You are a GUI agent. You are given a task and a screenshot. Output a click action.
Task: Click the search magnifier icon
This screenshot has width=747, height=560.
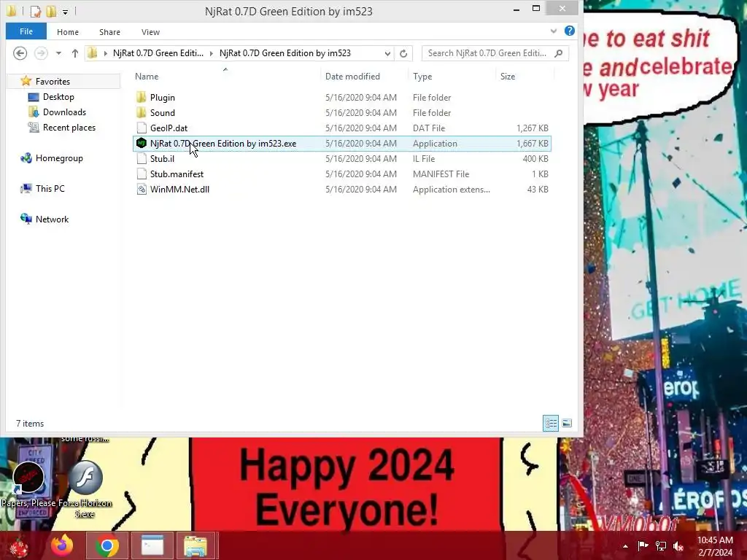pos(559,53)
